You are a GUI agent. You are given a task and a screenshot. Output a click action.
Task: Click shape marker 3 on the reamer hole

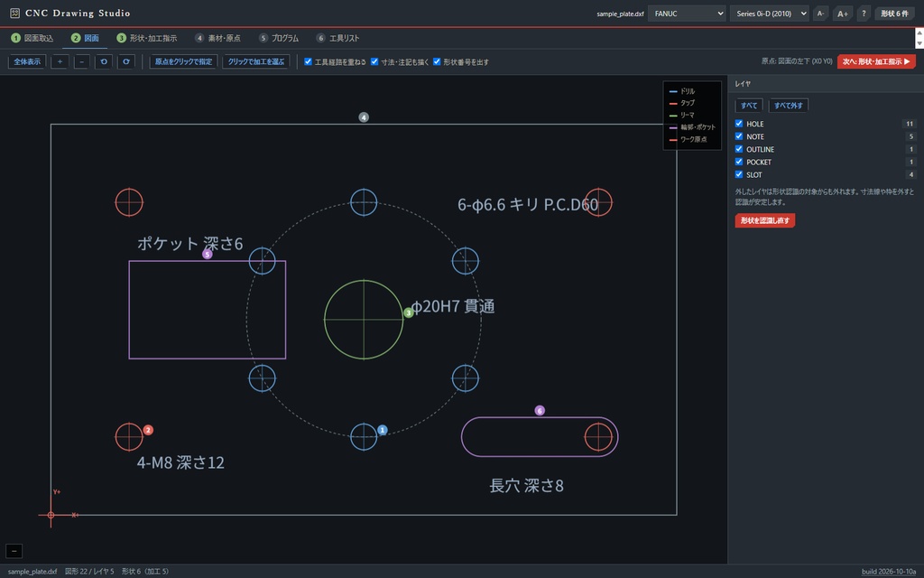pyautogui.click(x=409, y=312)
